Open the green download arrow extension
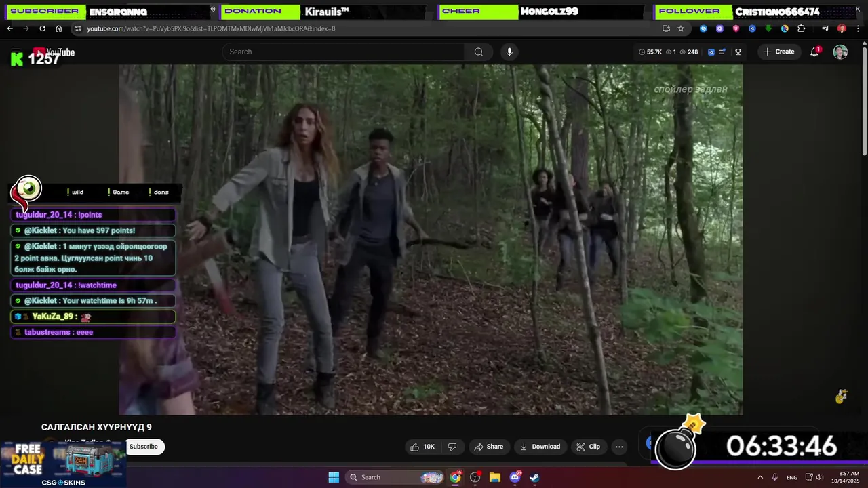Viewport: 868px width, 488px height. coord(768,28)
